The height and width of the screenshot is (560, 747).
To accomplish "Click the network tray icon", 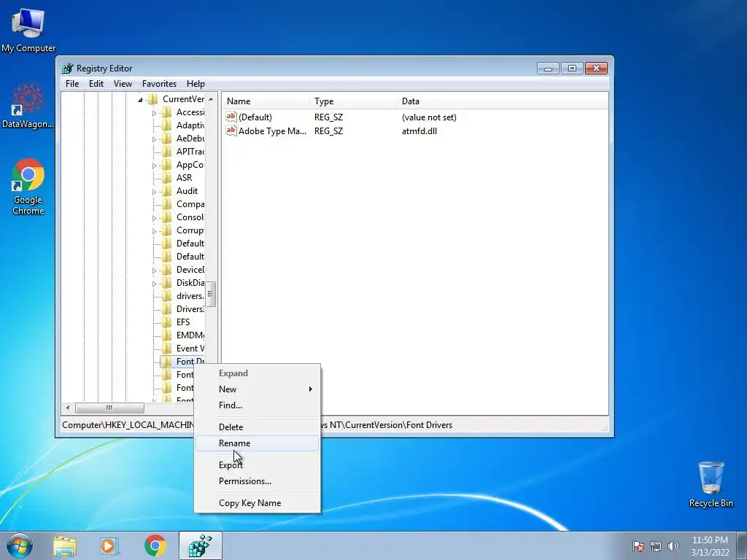I will click(656, 546).
